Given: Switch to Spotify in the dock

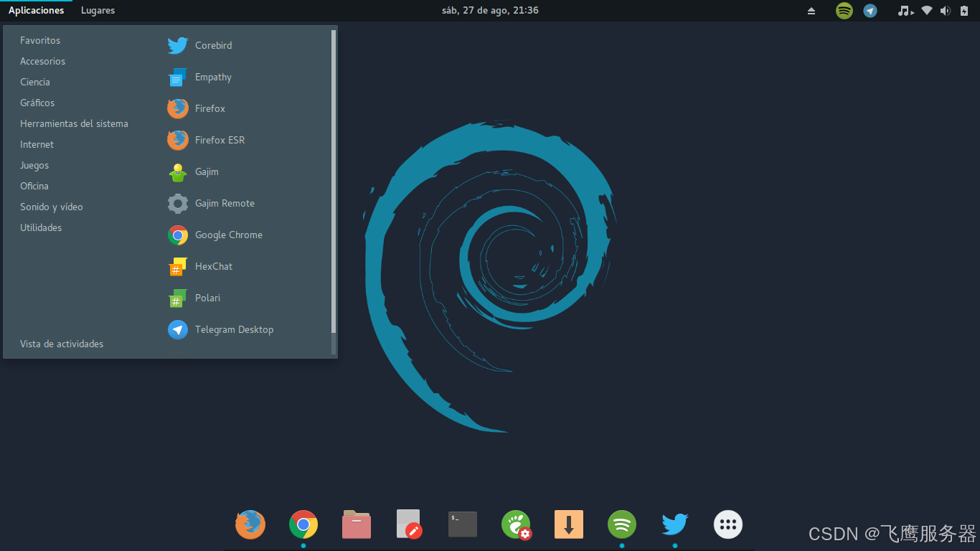Looking at the screenshot, I should point(622,524).
